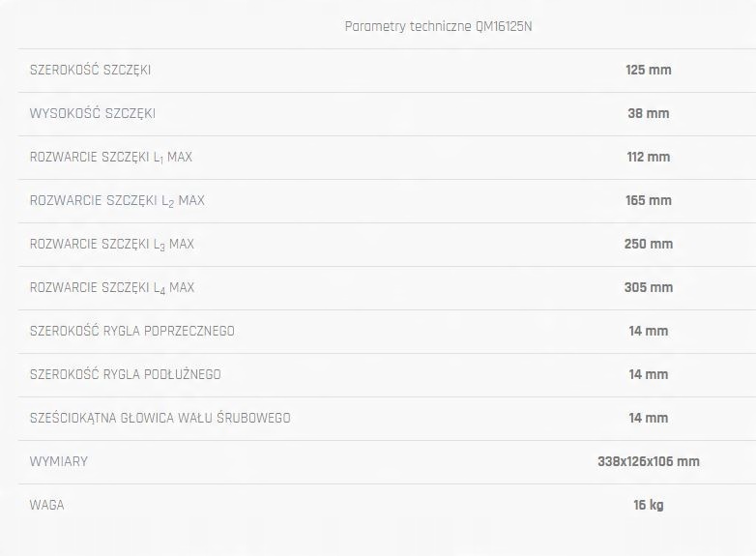This screenshot has height=556, width=756.
Task: Click the 165 mm opening value
Action: pyautogui.click(x=648, y=200)
